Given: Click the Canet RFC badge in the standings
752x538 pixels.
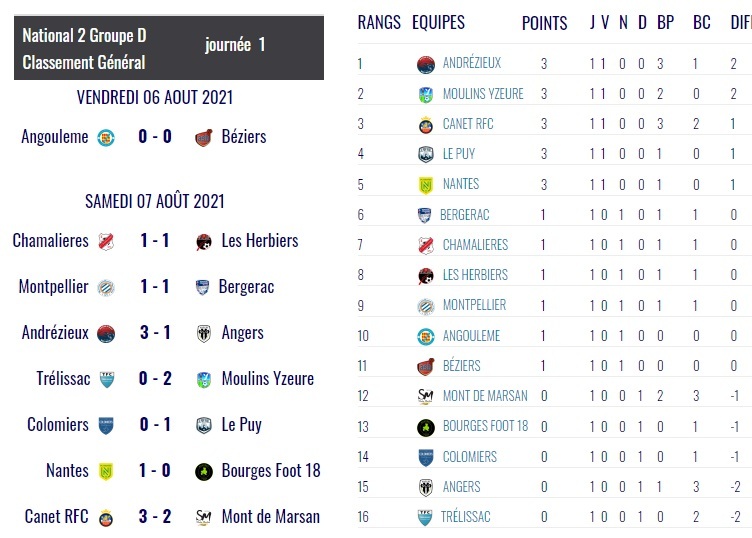Looking at the screenshot, I should [426, 125].
